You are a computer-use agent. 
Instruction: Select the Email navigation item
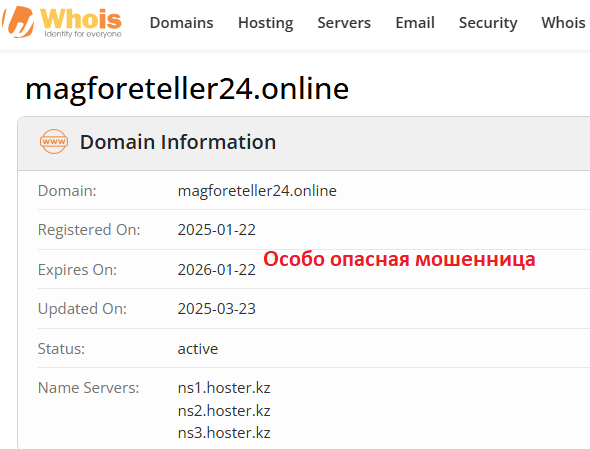[415, 23]
